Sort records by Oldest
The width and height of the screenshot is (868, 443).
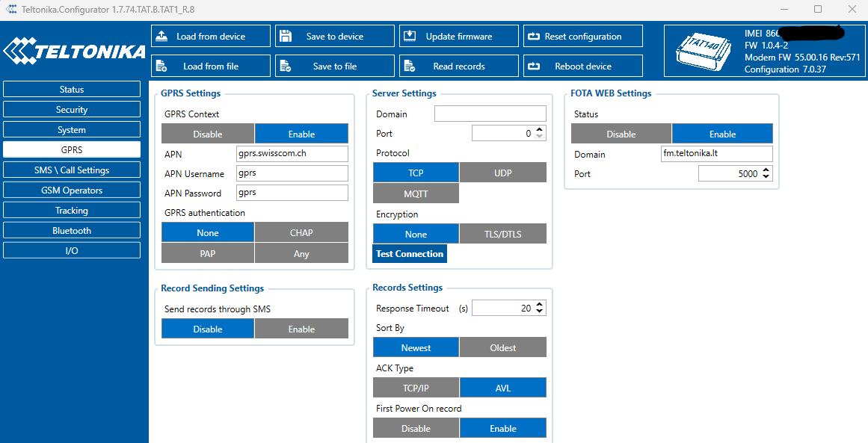(x=503, y=347)
